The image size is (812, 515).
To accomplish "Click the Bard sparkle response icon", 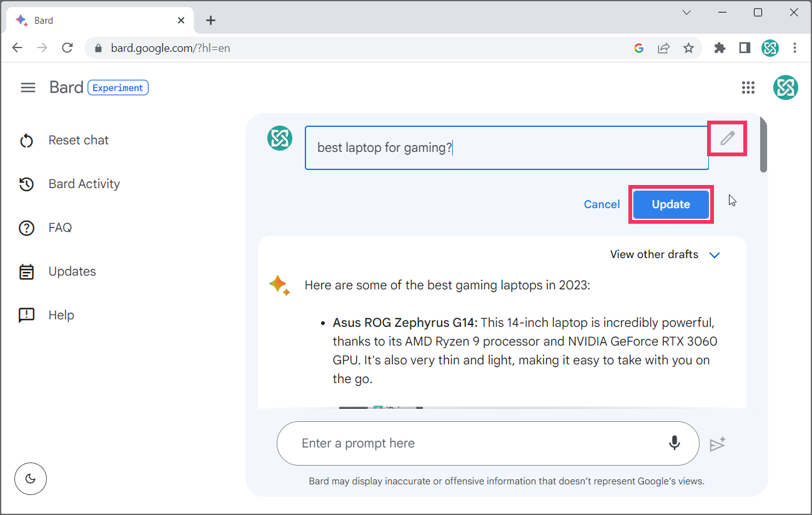I will click(279, 286).
